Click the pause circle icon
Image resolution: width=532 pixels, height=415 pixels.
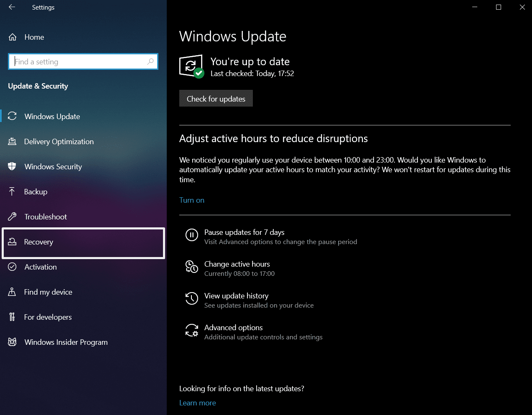tap(192, 235)
